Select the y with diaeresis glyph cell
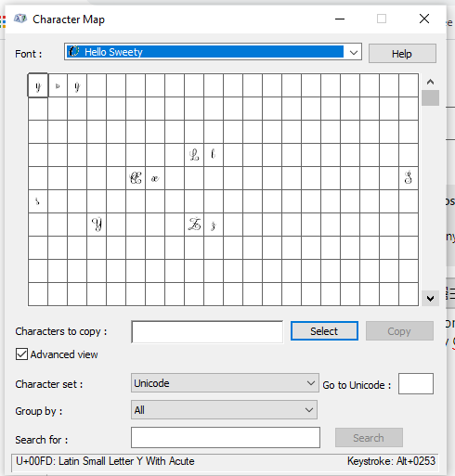 [77, 85]
